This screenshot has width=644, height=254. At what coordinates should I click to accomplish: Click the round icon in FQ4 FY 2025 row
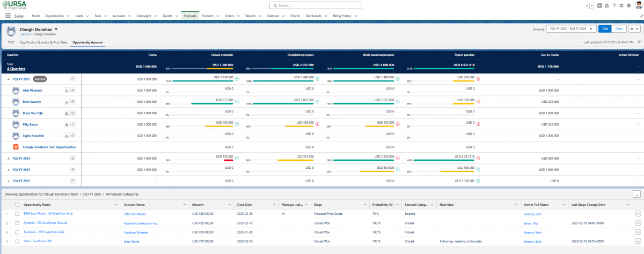coord(73,181)
